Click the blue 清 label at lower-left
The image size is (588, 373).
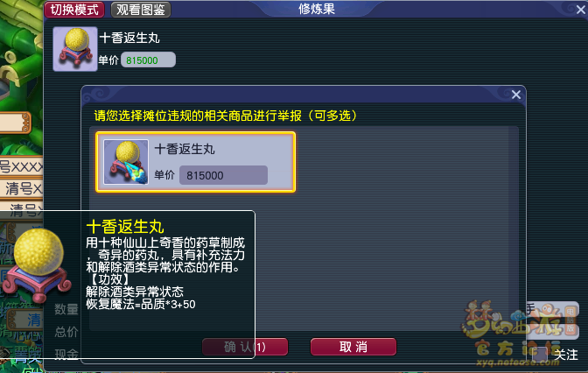34,320
